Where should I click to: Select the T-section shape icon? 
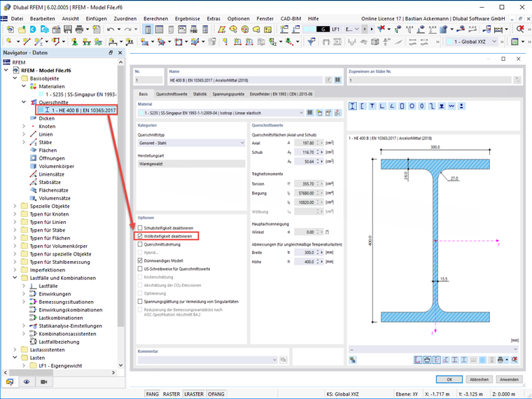click(372, 106)
